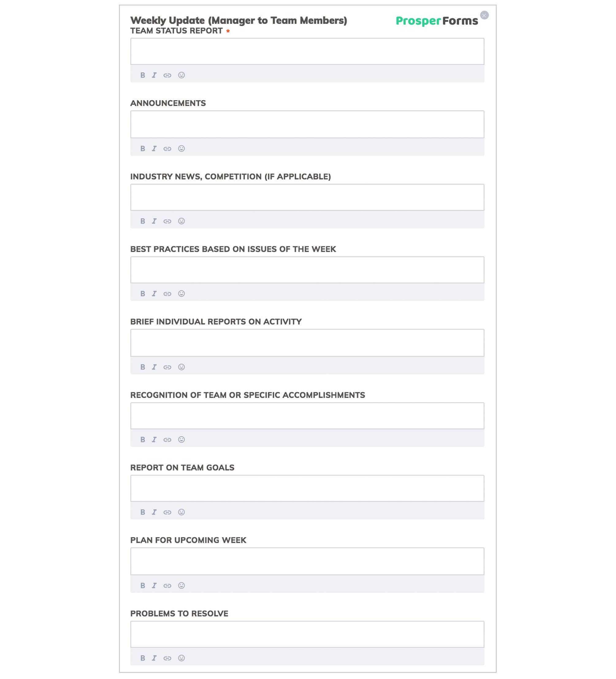Click the Emoji icon in Best Practices field
The height and width of the screenshot is (679, 616).
181,293
